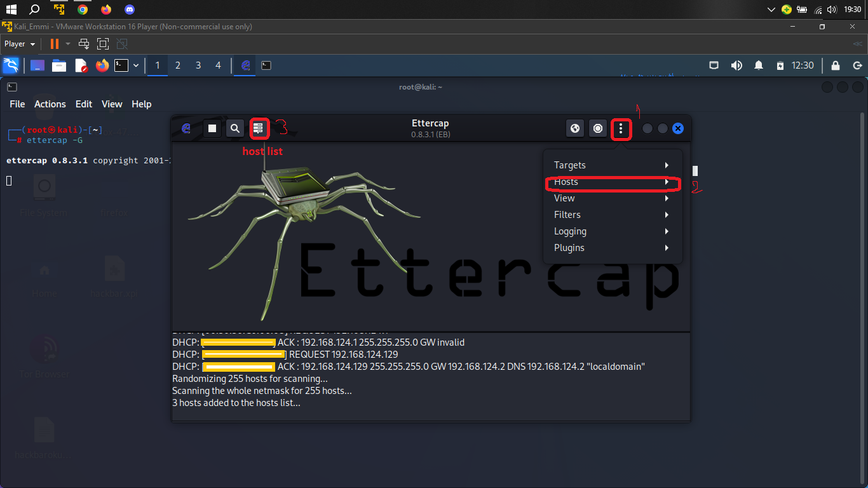Image resolution: width=868 pixels, height=488 pixels.
Task: Select terminal window in Kali taskbar
Action: [x=267, y=65]
